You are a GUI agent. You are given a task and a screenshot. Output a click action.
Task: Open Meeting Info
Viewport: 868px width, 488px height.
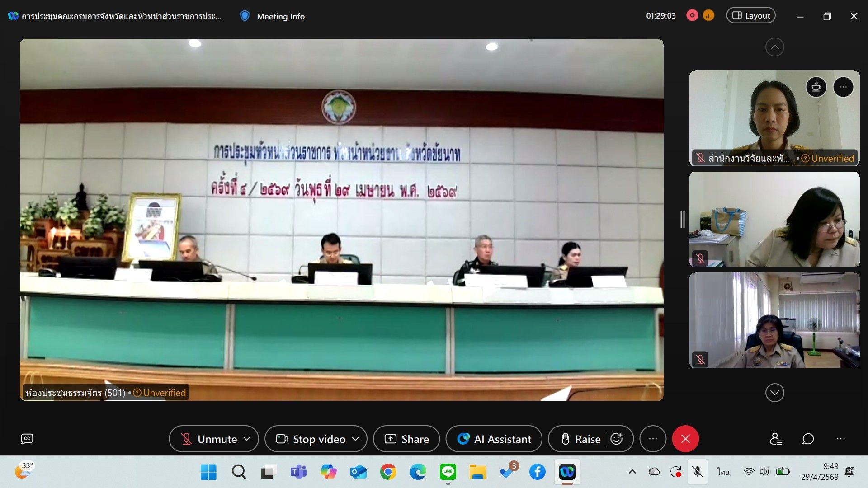pyautogui.click(x=273, y=16)
